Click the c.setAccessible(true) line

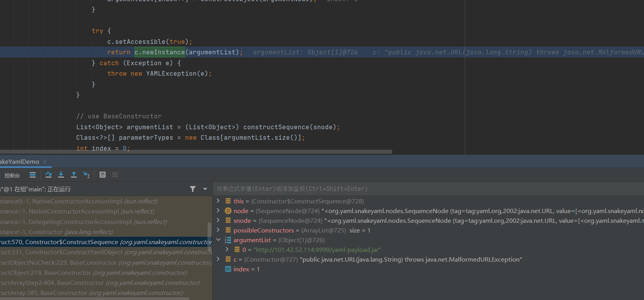(150, 42)
